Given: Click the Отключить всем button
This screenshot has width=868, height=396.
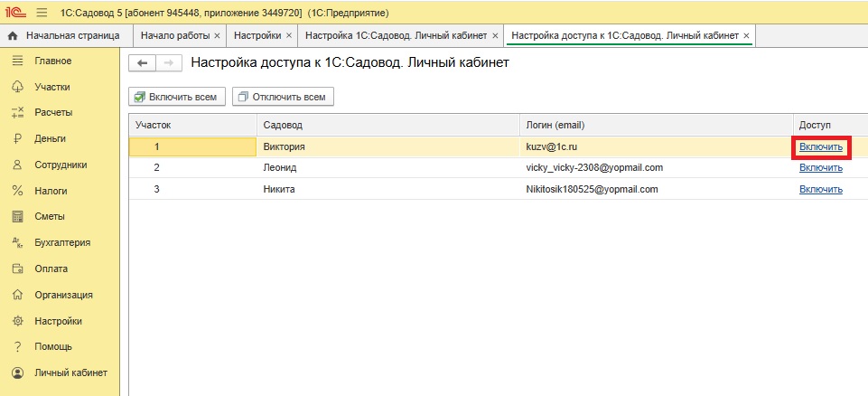Looking at the screenshot, I should (x=283, y=97).
